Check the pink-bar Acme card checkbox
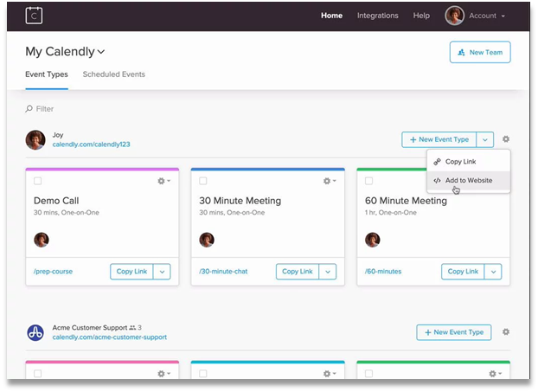The image size is (538, 392). [38, 374]
